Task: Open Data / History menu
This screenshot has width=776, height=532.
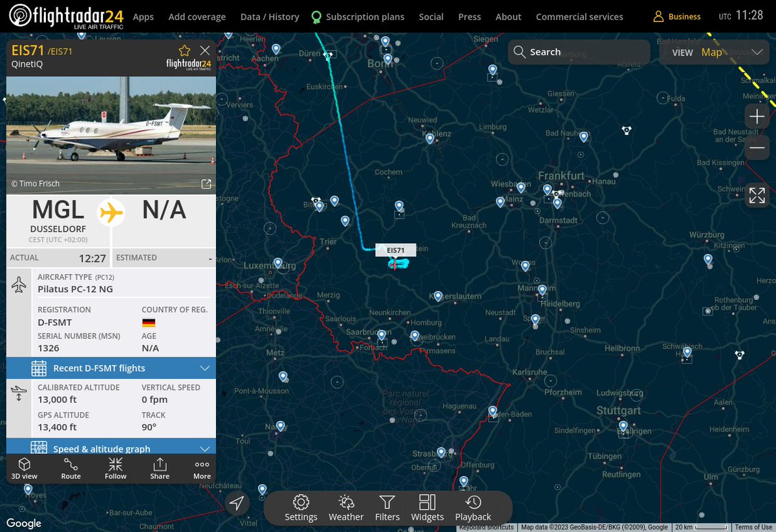Action: point(270,17)
